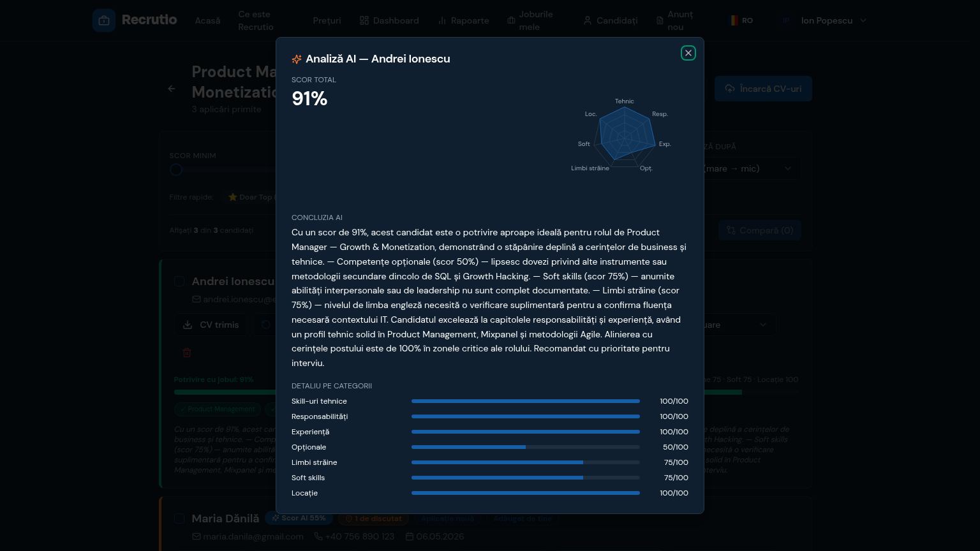Tick the checkbox beside Andrei Ionescu
Viewport: 980px width, 551px height.
[179, 281]
